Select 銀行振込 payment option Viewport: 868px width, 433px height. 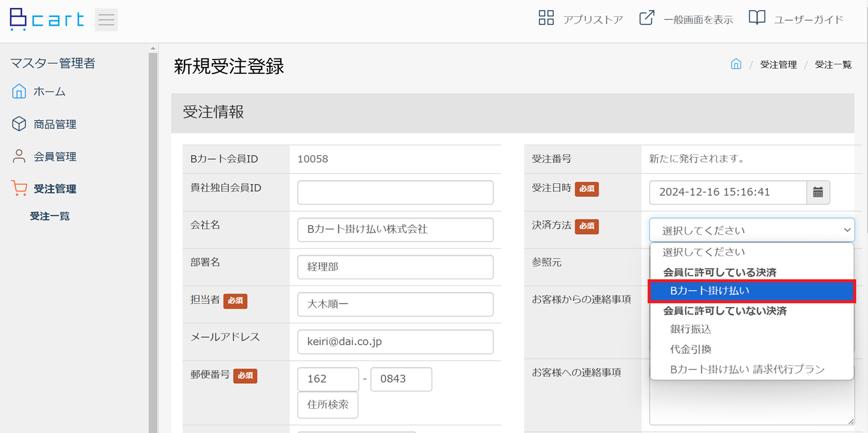752,329
